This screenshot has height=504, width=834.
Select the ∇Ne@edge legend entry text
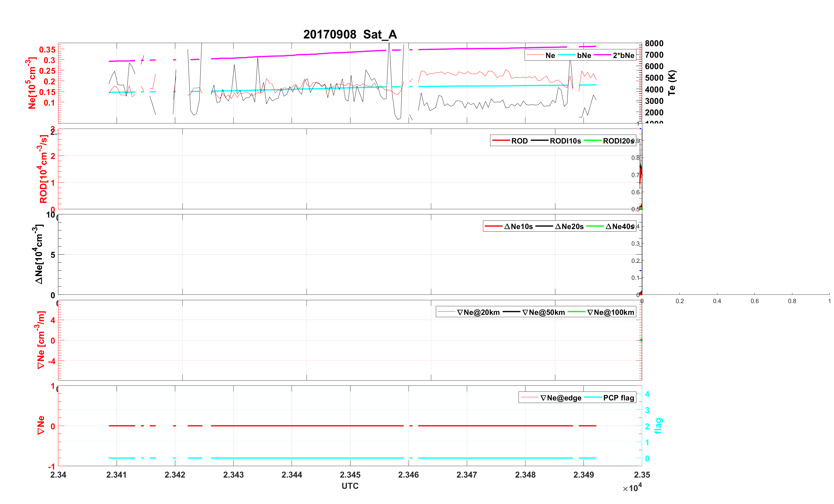click(561, 398)
